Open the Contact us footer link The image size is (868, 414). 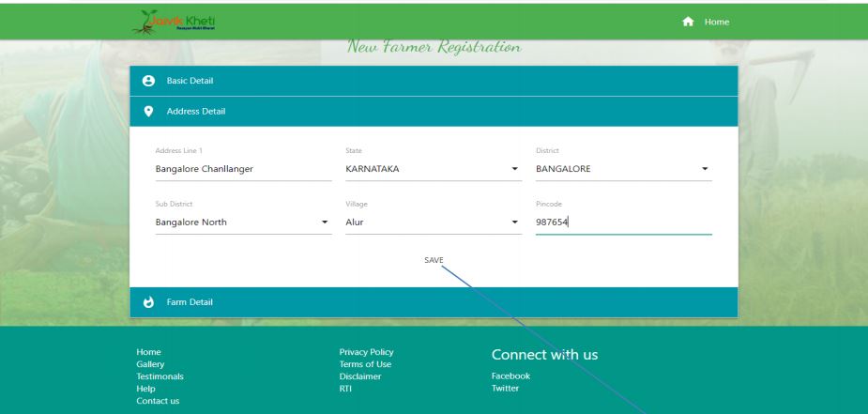pos(158,400)
